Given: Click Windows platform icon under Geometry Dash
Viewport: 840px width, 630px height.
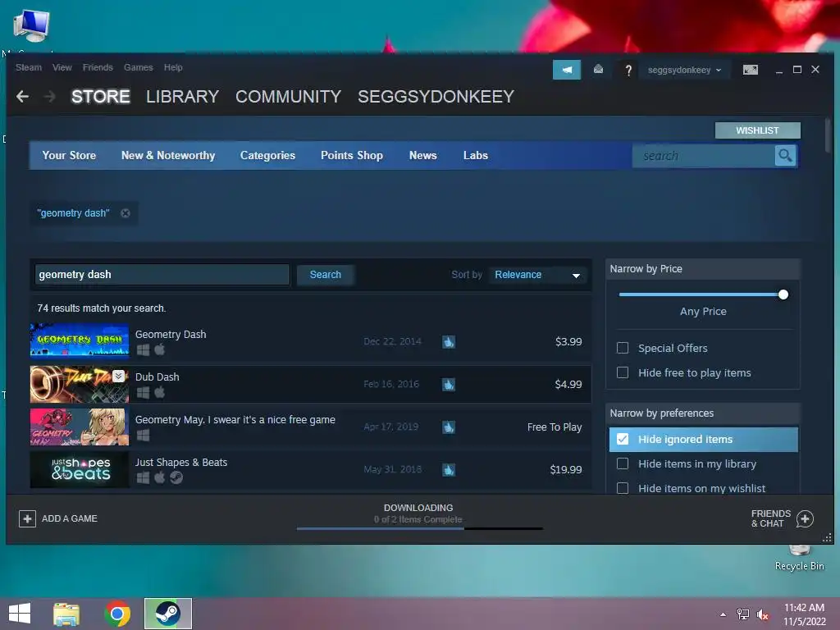Looking at the screenshot, I should tap(143, 349).
